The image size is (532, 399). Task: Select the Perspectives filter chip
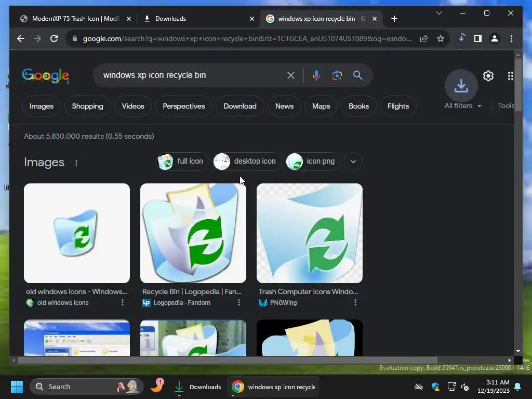183,106
